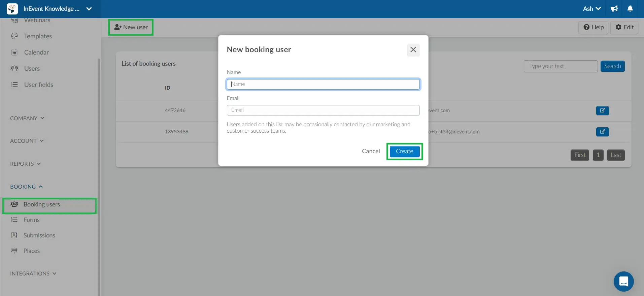Screen dimensions: 644x296
Task: Expand the ACCOUNT section
Action: pyautogui.click(x=27, y=141)
